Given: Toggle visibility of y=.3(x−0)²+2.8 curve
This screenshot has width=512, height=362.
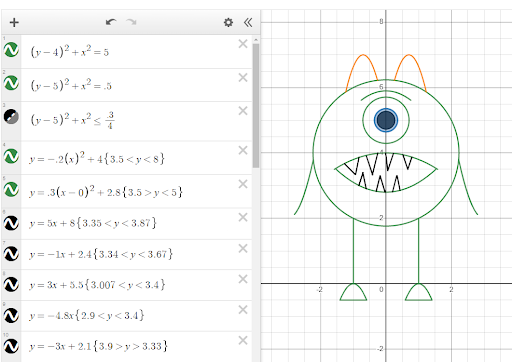Looking at the screenshot, I should (11, 189).
